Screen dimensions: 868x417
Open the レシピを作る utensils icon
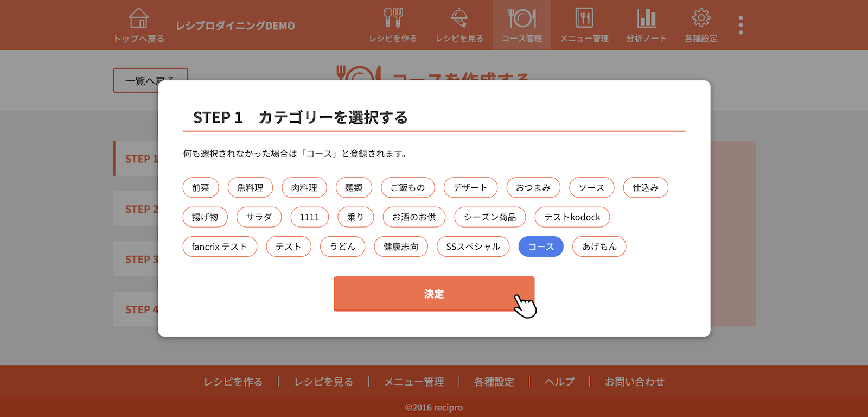click(x=393, y=18)
